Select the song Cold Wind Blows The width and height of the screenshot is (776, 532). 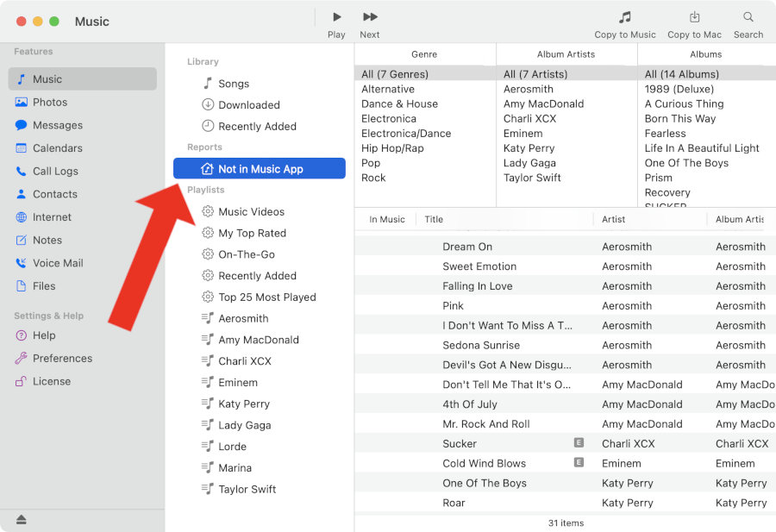(x=565, y=463)
